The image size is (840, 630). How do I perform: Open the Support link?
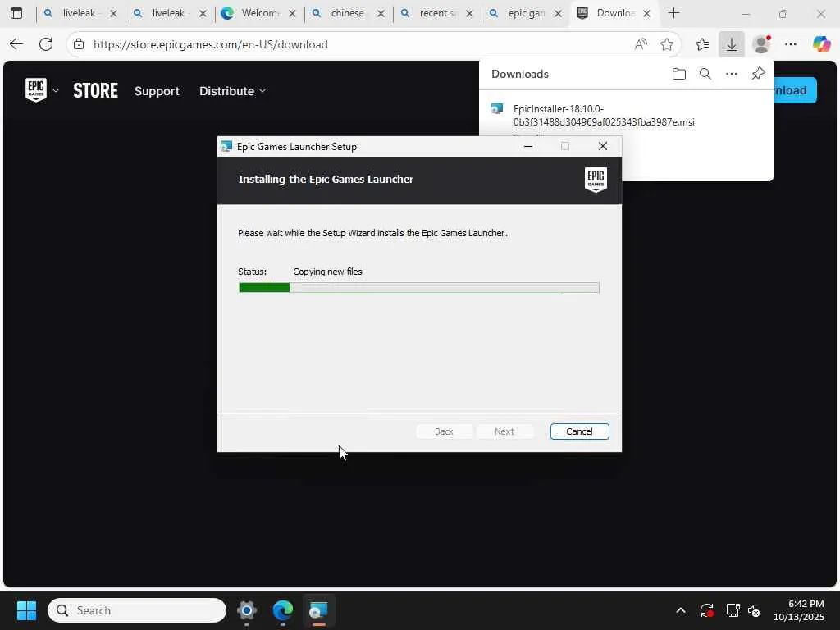tap(157, 91)
